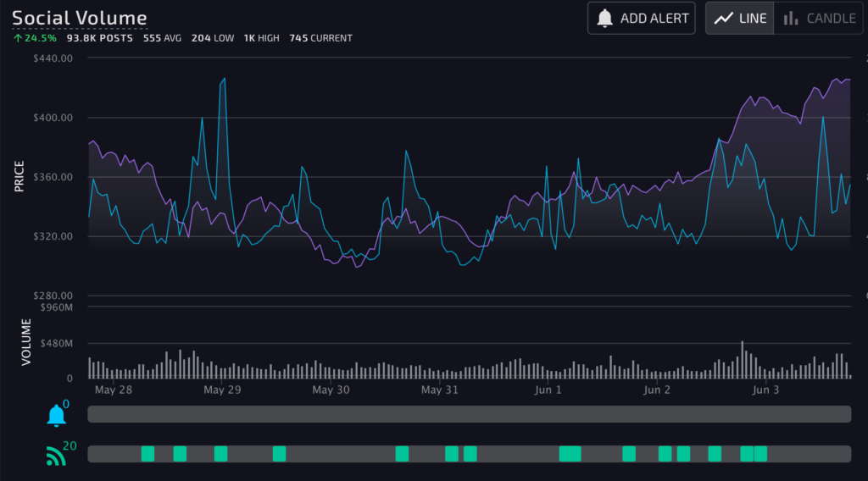Click the May 29 date label
The image size is (868, 481).
point(222,390)
